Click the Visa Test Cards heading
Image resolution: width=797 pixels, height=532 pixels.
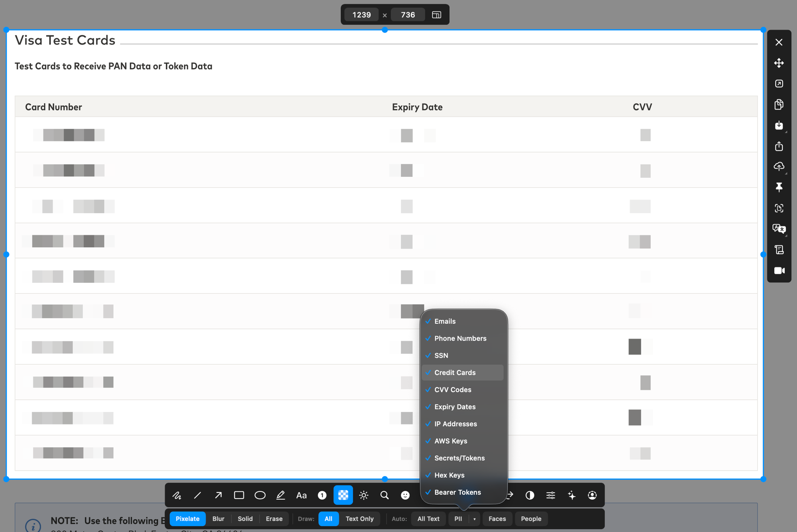65,40
